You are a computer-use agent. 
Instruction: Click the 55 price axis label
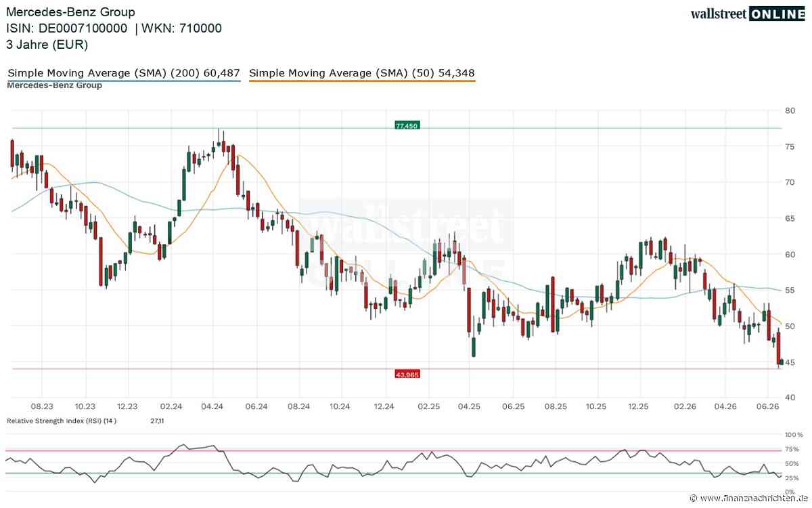click(790, 290)
